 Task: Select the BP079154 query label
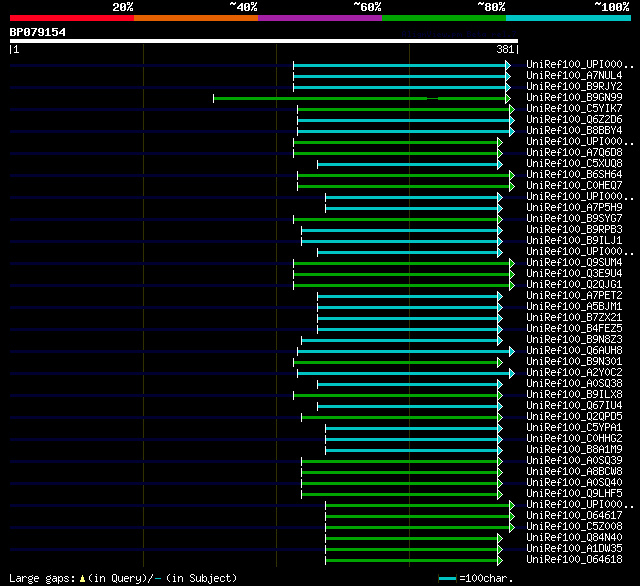click(38, 32)
